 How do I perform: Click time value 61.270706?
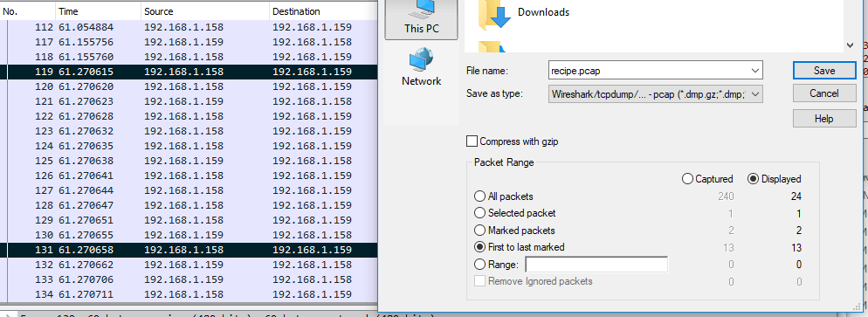[x=86, y=279]
